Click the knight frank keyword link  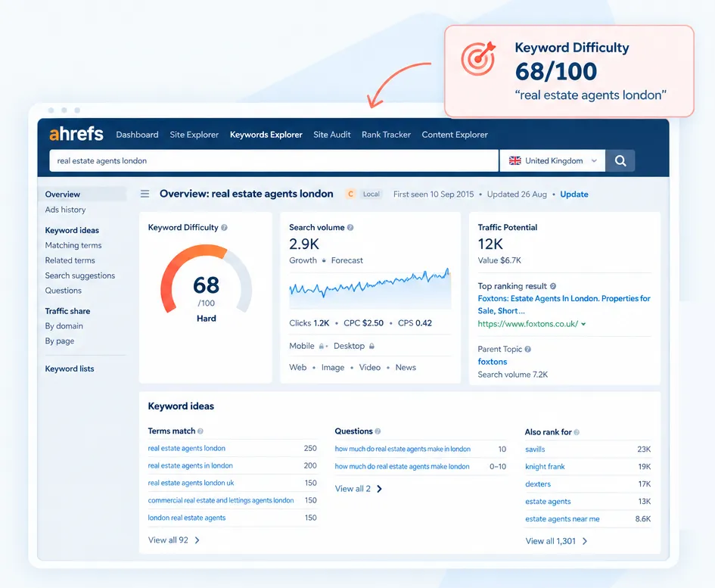tap(545, 467)
